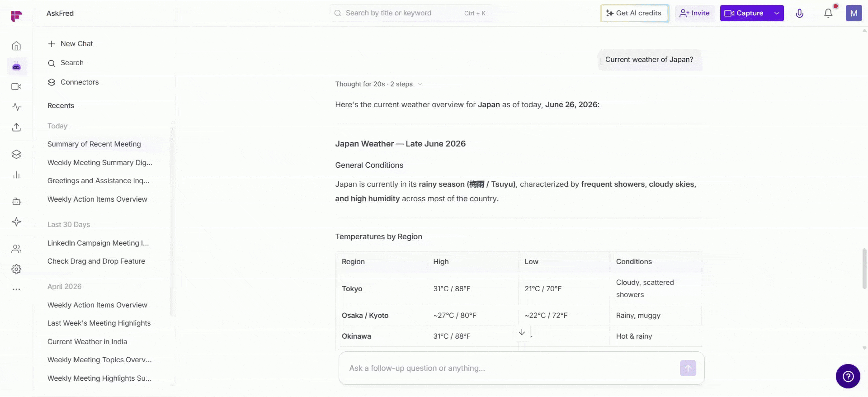Open the settings gear icon
The image size is (868, 397).
point(16,269)
